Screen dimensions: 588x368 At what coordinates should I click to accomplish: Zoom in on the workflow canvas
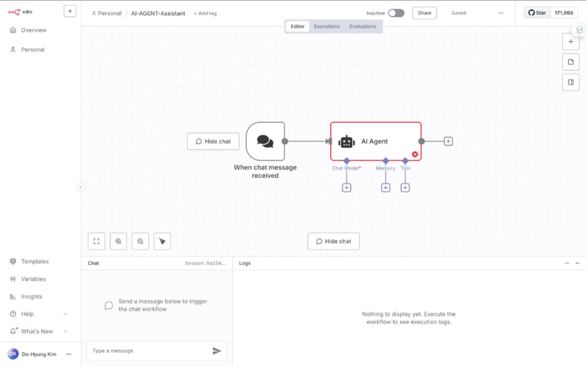click(118, 241)
